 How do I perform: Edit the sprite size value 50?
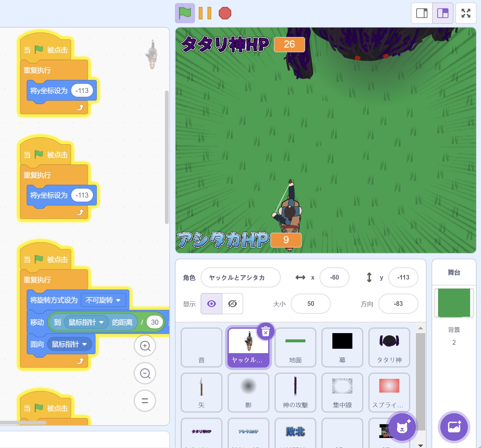click(x=310, y=304)
